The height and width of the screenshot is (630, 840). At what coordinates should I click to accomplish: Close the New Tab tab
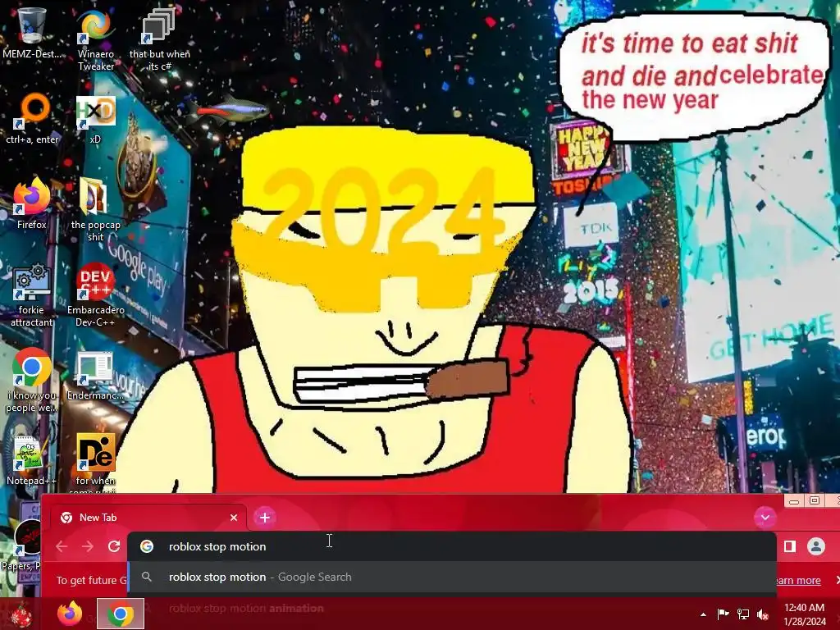tap(234, 518)
